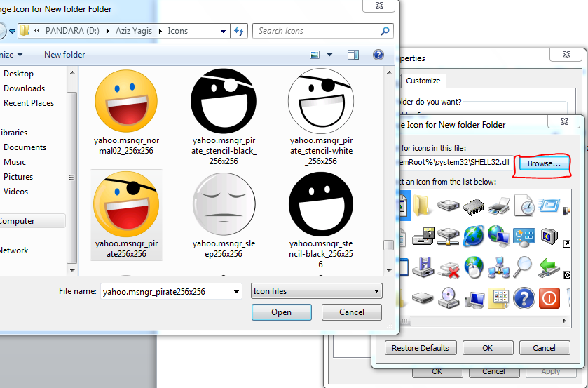Viewport: 588px width, 388px height.
Task: Open file dialog help button
Action: pos(378,55)
